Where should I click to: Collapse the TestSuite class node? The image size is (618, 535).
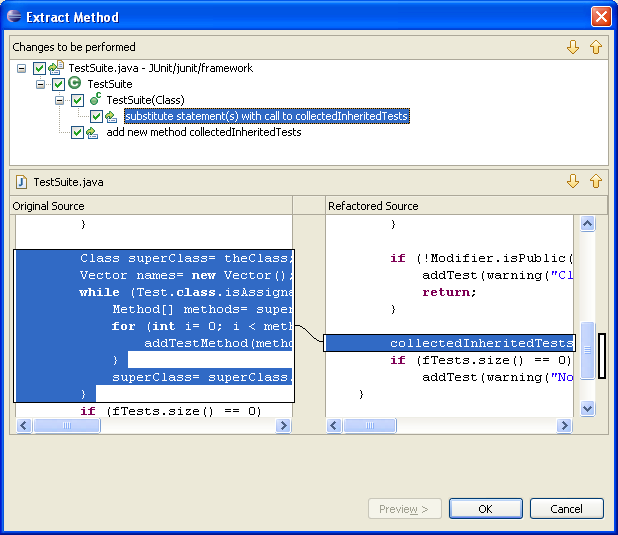point(40,84)
